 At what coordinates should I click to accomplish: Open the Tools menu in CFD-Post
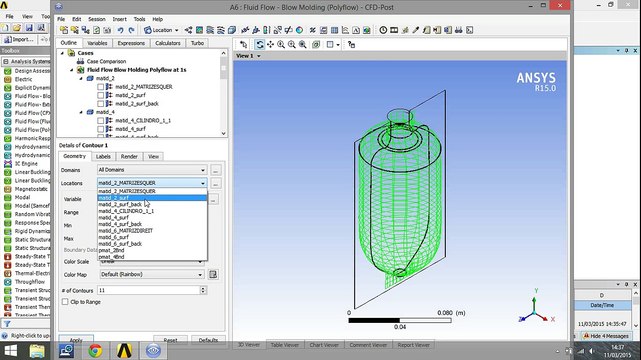(139, 19)
